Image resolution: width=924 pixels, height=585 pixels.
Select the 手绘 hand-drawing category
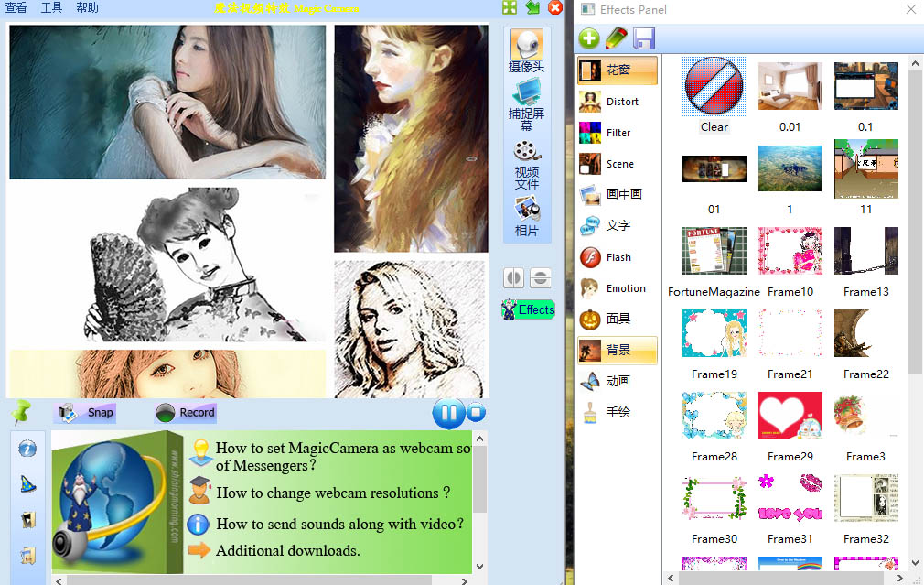[x=618, y=412]
